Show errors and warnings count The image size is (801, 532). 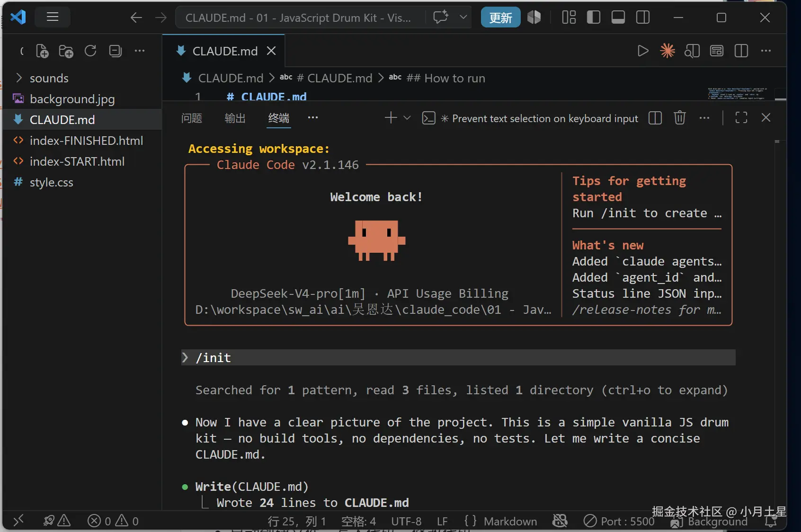[113, 521]
